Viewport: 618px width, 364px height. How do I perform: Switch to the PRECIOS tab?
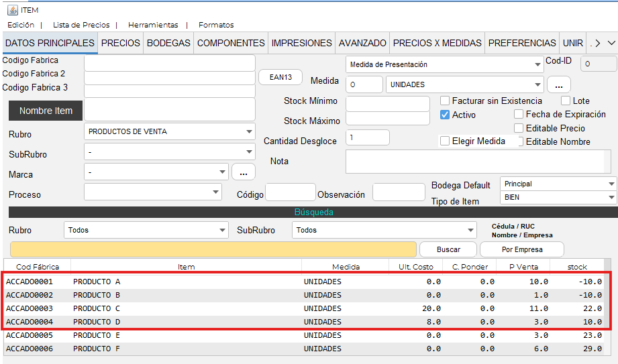click(120, 43)
